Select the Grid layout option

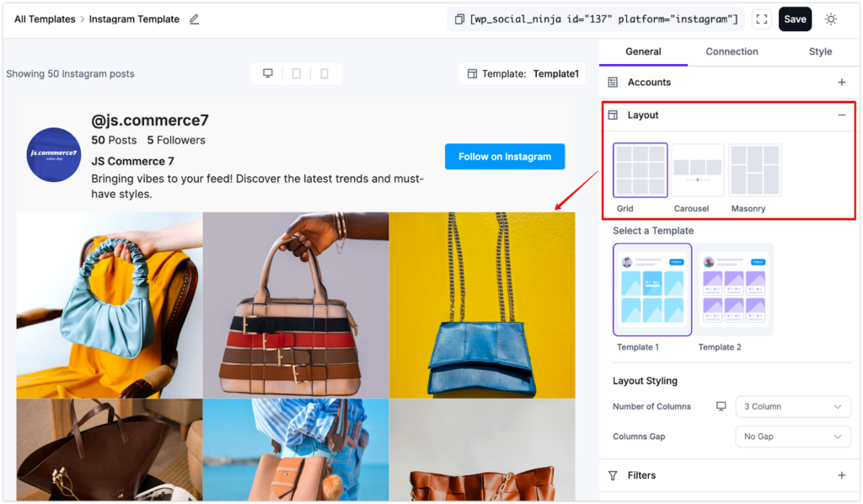click(x=640, y=170)
